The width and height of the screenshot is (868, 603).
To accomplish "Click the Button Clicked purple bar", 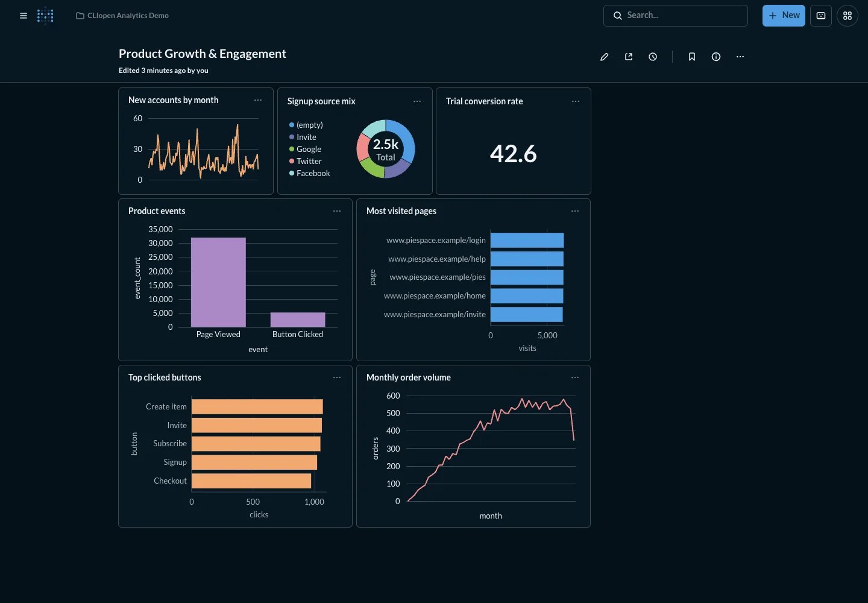I will click(x=298, y=320).
